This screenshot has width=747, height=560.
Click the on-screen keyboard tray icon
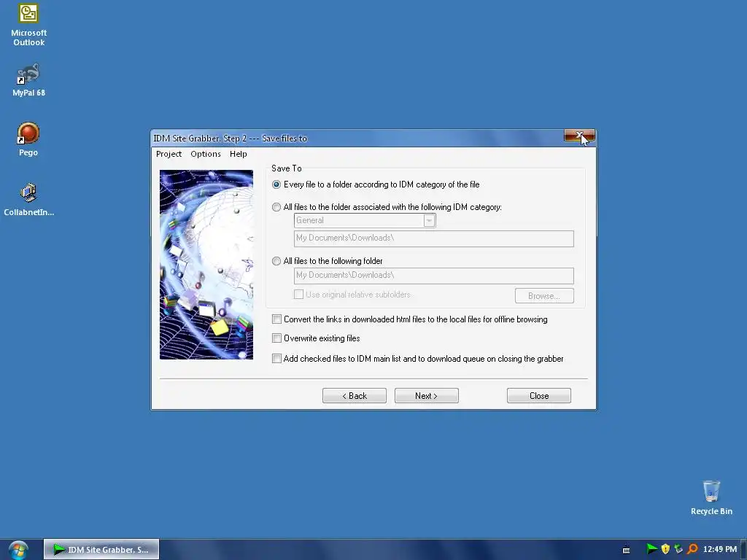pos(626,550)
